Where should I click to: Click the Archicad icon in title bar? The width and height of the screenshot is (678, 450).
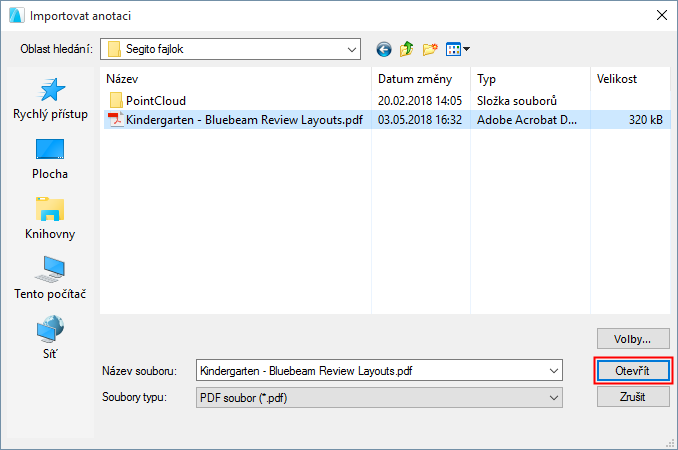coord(16,16)
